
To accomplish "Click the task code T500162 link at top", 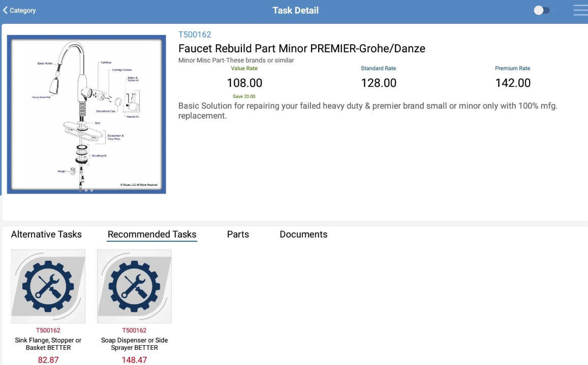I will point(195,35).
